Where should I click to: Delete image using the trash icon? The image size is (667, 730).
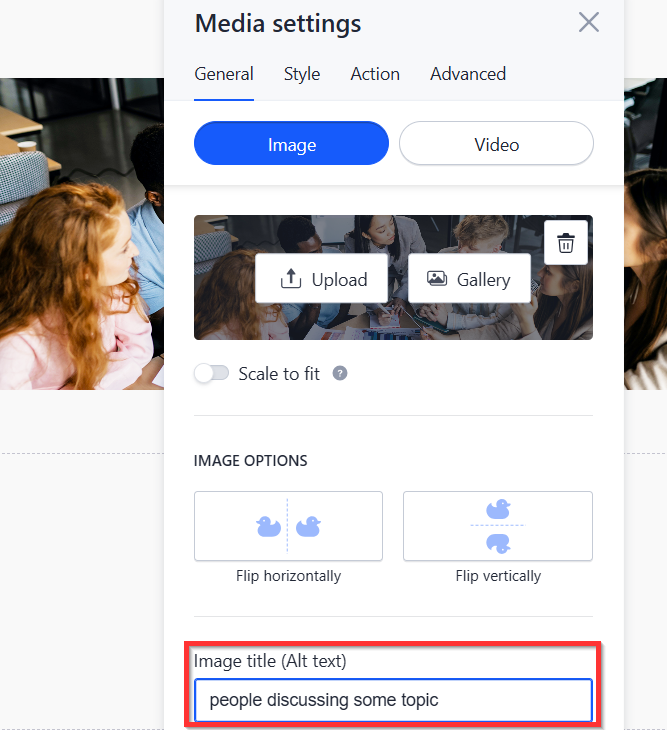[x=566, y=243]
